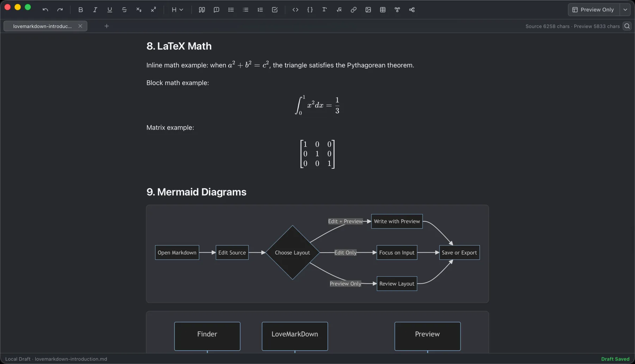Click the Write with Preview node
Screen dimensions: 635x364
pos(397,221)
